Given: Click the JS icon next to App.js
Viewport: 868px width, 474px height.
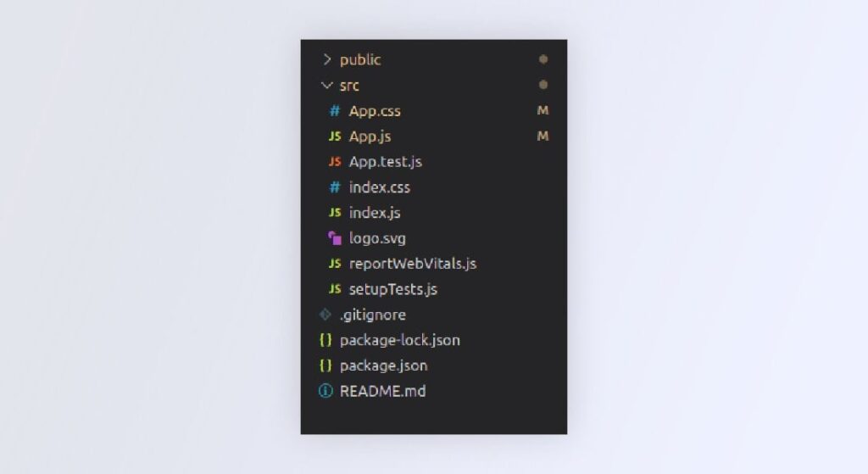Looking at the screenshot, I should point(335,137).
